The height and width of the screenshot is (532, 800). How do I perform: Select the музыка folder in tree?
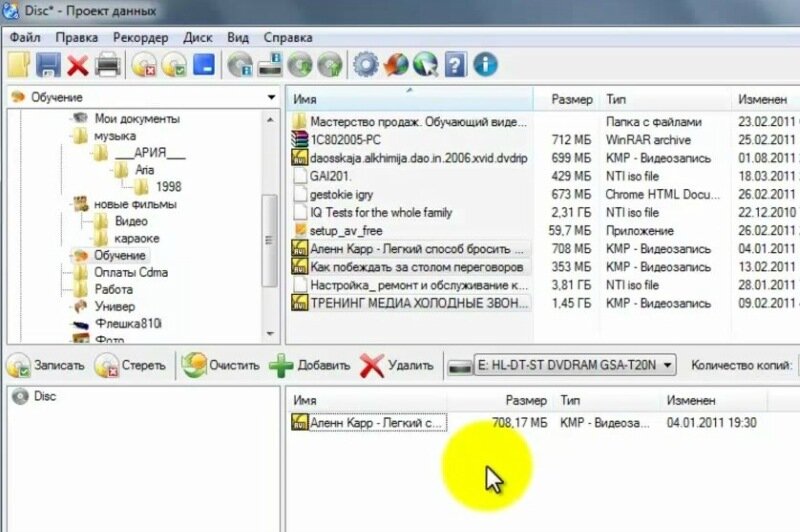coord(115,136)
